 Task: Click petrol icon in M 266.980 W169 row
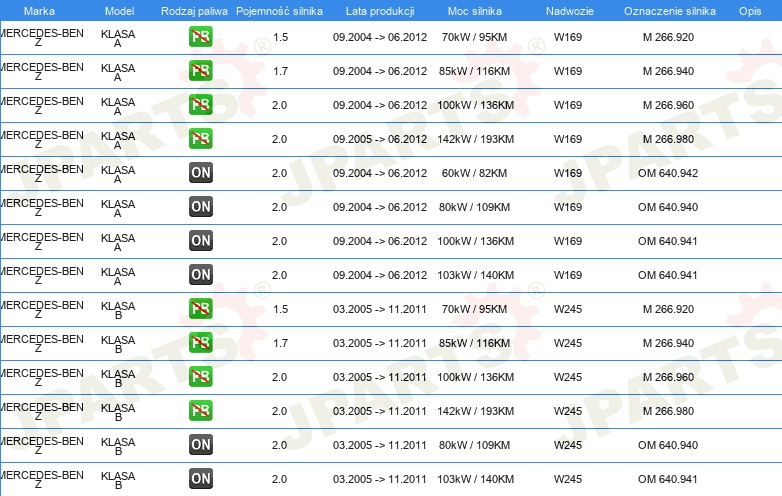[200, 139]
